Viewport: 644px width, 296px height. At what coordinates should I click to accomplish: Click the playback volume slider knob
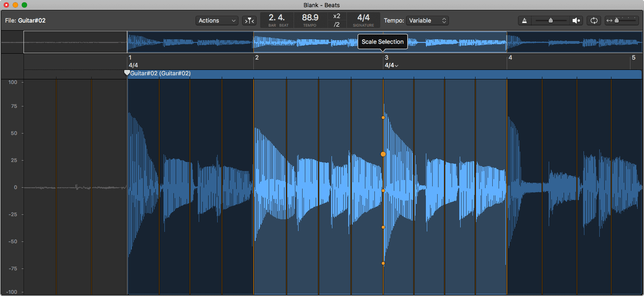tap(551, 21)
